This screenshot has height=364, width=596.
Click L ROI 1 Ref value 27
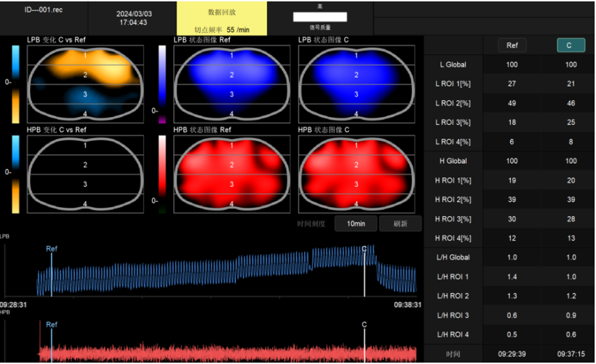512,84
